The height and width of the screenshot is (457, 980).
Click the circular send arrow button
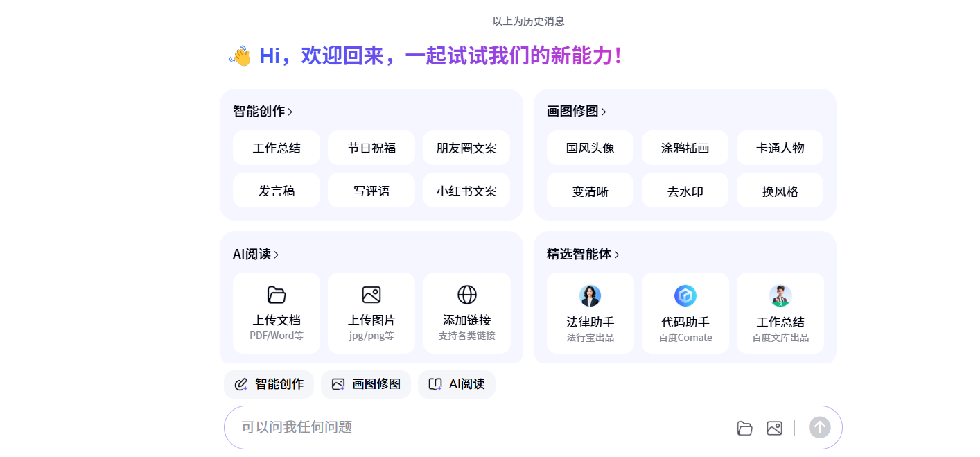(x=819, y=428)
